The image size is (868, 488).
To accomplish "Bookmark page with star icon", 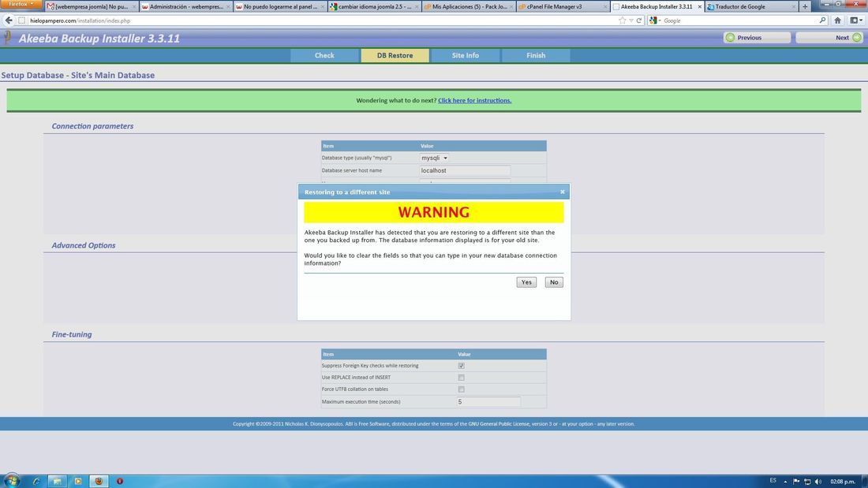I will [x=623, y=20].
